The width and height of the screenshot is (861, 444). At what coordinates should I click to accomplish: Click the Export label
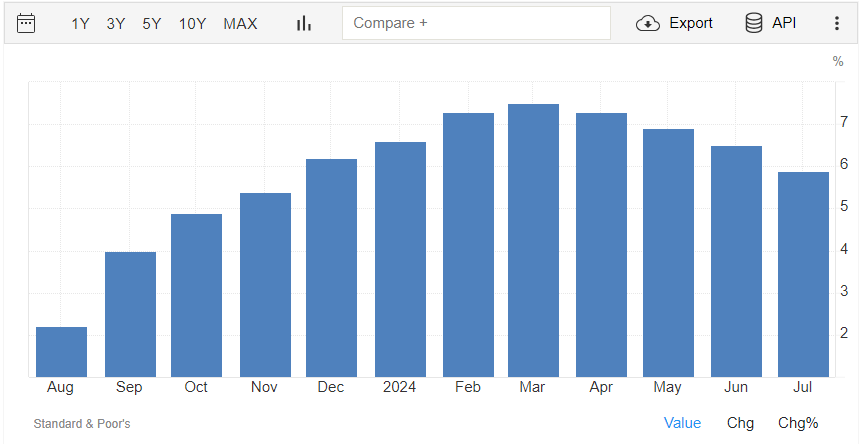tap(691, 23)
